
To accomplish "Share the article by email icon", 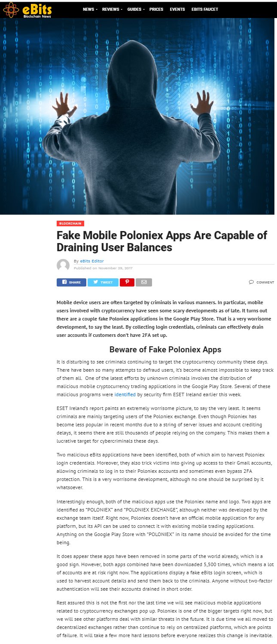I will [144, 282].
